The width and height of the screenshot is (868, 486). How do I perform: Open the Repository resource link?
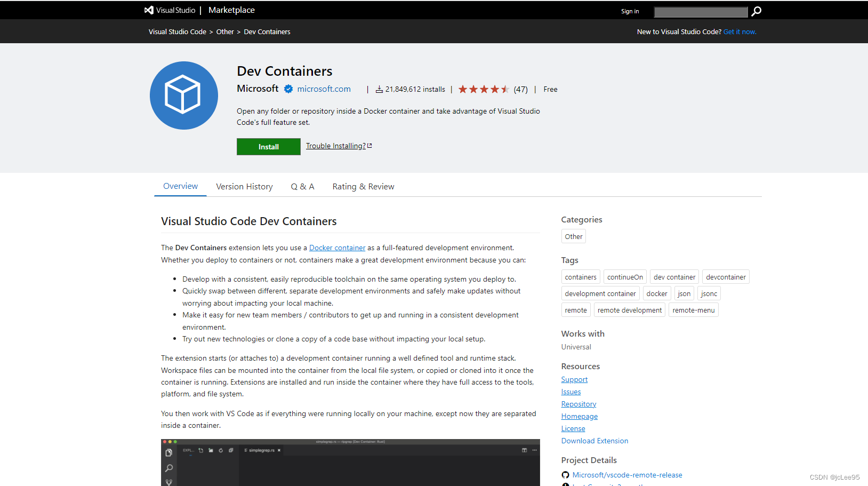pos(578,404)
